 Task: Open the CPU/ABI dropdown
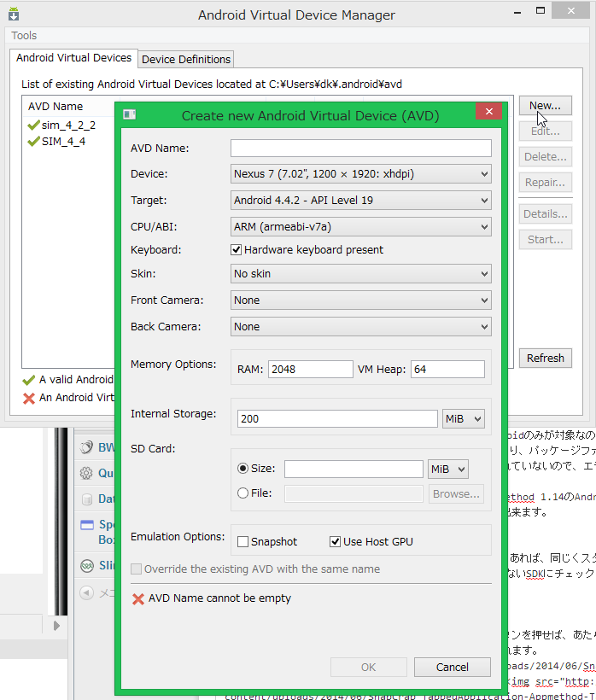360,226
